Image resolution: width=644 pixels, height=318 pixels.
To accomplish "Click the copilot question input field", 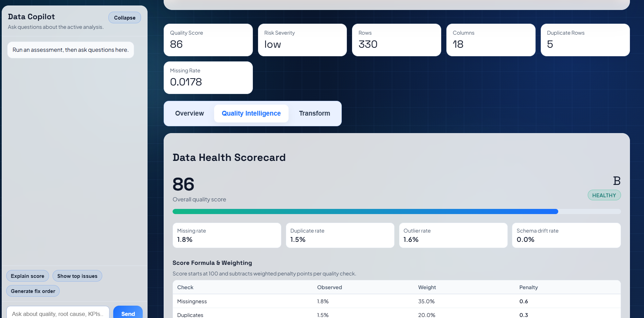I will point(58,313).
